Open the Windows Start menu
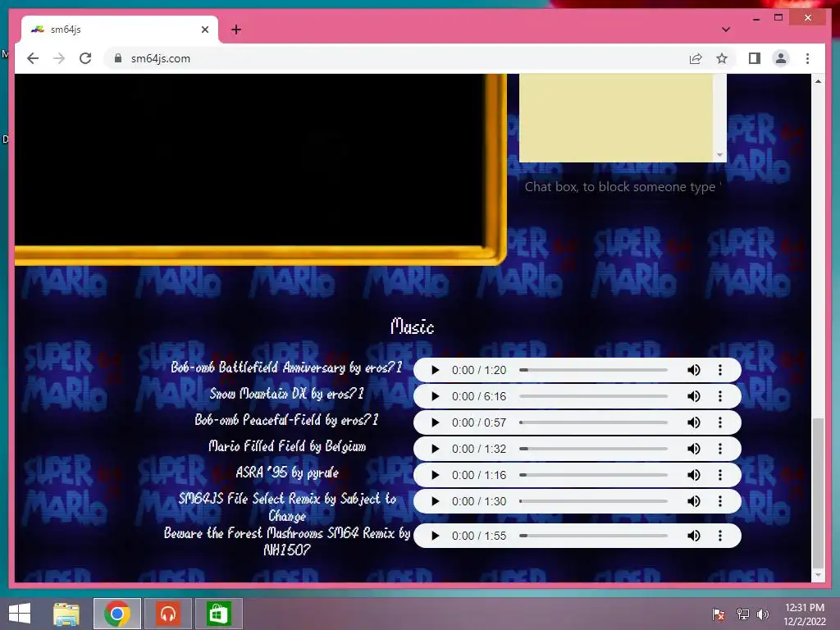Screen dimensions: 840x630 (20, 614)
